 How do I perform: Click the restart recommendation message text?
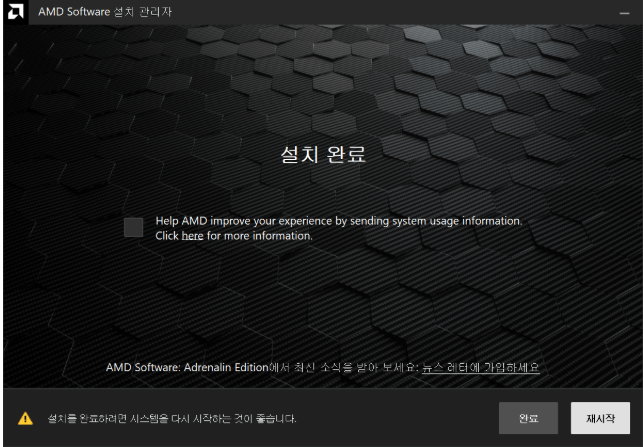(x=172, y=419)
